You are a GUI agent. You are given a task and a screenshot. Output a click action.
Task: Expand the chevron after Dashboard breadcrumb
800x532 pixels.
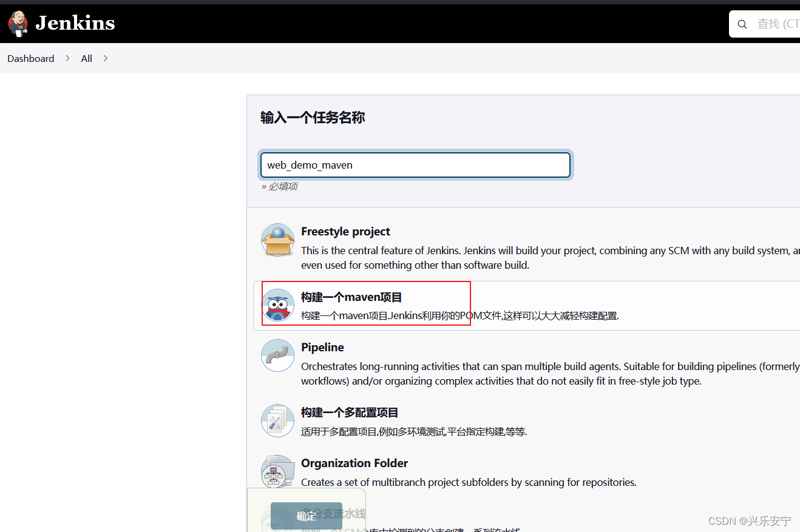[68, 58]
